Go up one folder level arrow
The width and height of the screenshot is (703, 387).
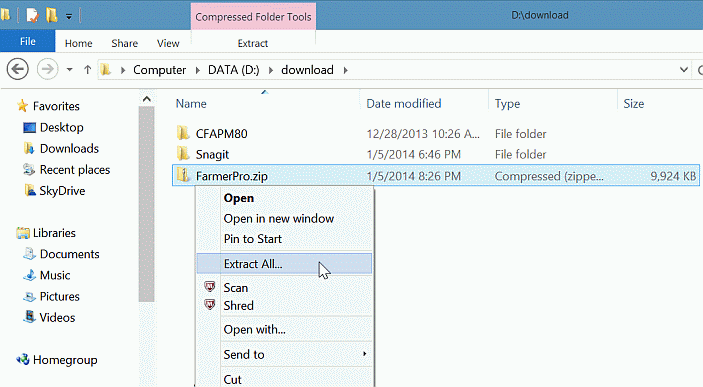87,70
